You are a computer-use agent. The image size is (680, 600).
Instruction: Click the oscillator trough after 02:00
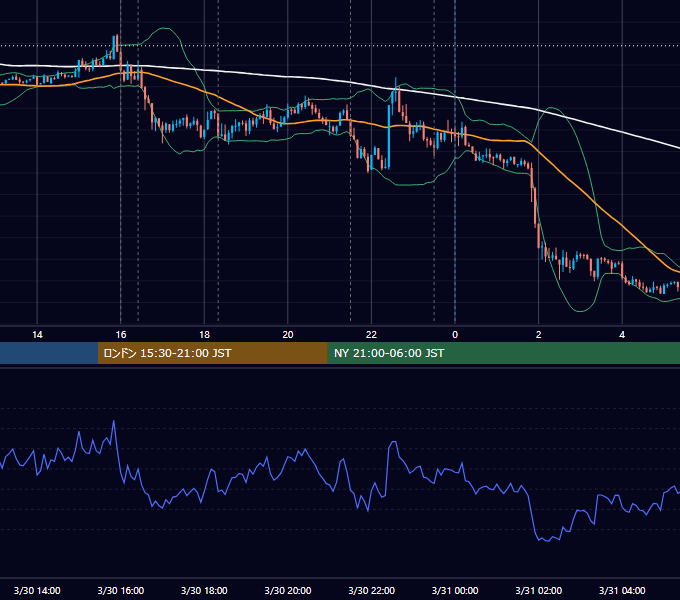[547, 541]
